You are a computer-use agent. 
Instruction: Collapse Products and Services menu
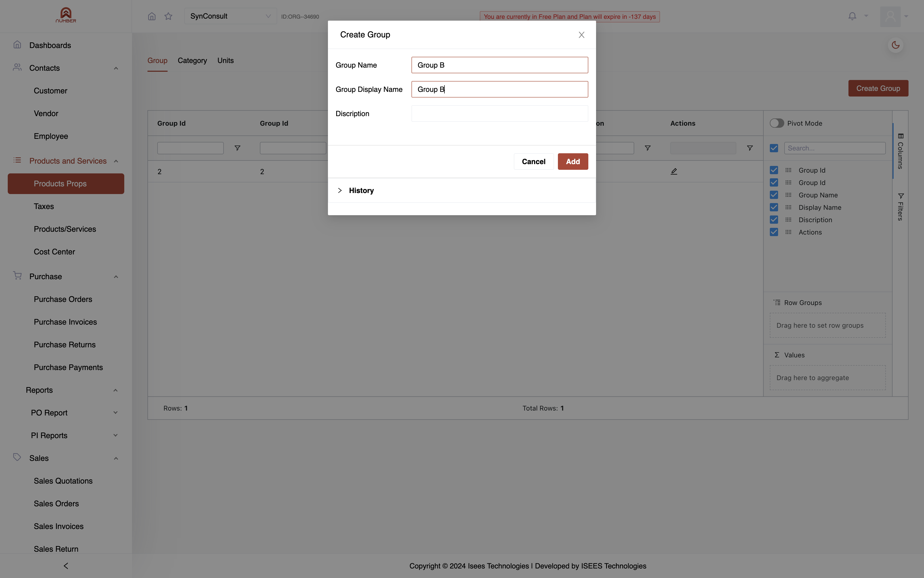[116, 161]
